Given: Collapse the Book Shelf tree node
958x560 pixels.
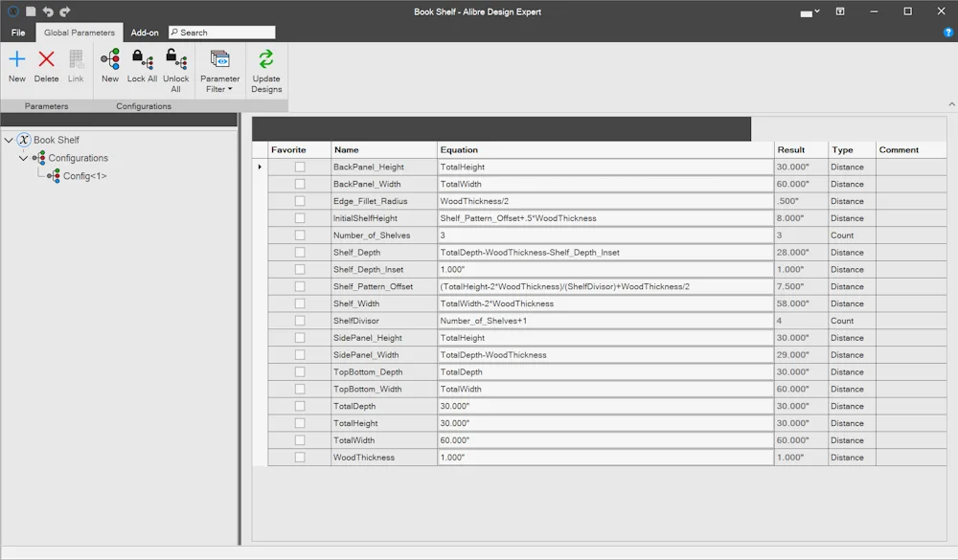Looking at the screenshot, I should tap(9, 140).
